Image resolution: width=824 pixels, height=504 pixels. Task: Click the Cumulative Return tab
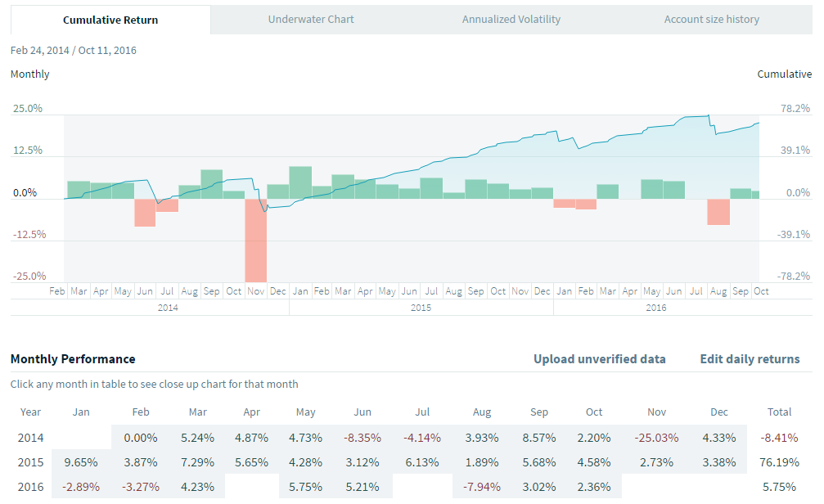tap(110, 20)
